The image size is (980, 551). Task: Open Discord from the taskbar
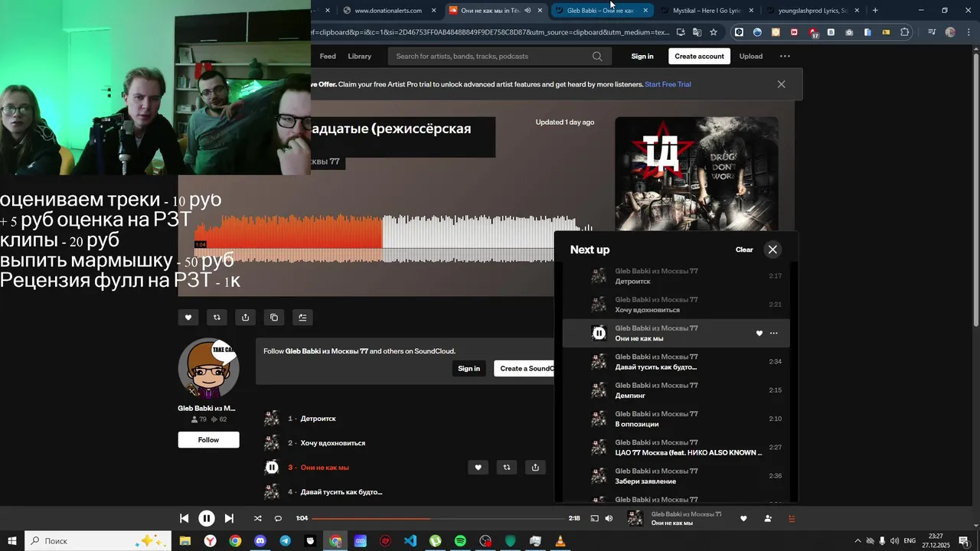pos(260,541)
